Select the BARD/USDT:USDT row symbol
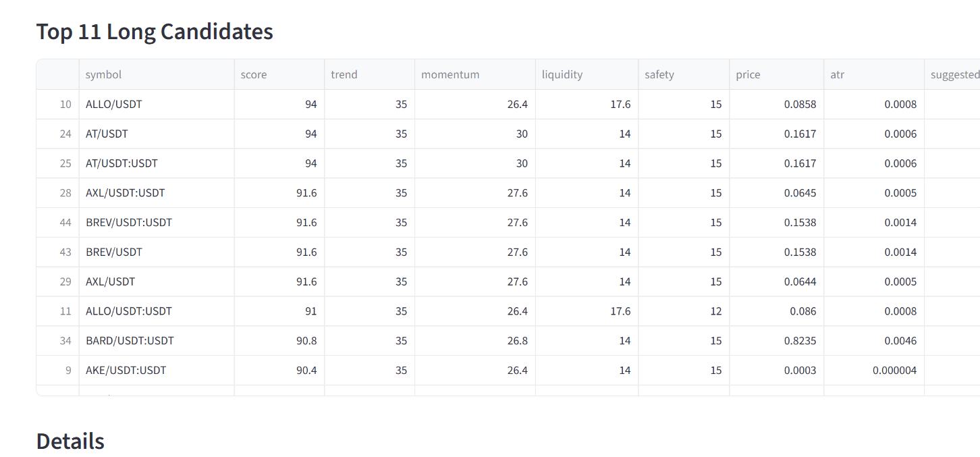Screen dimensions: 980x457 tap(157, 341)
